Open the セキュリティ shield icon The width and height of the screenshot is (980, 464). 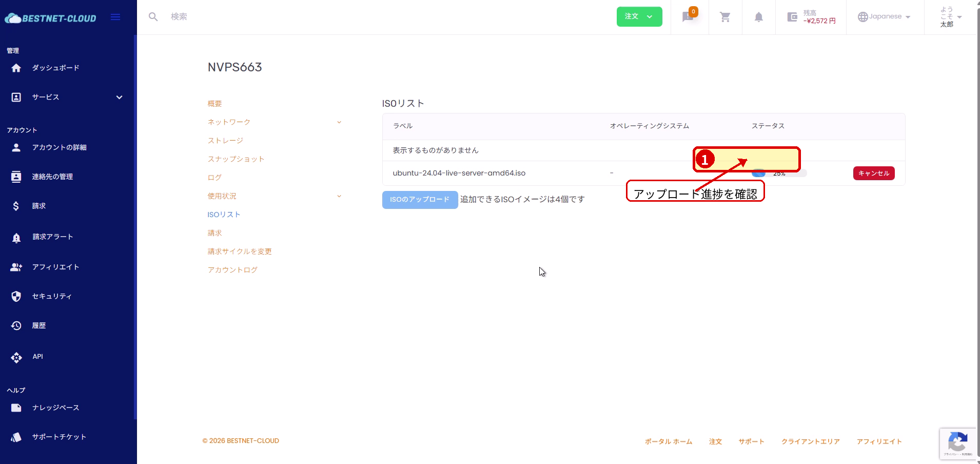click(16, 296)
